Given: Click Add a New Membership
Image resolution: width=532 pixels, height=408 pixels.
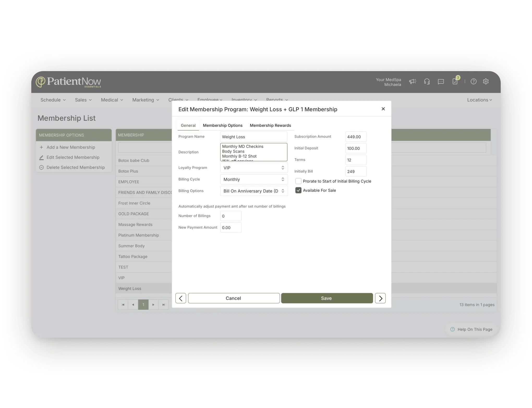Looking at the screenshot, I should coord(67,147).
